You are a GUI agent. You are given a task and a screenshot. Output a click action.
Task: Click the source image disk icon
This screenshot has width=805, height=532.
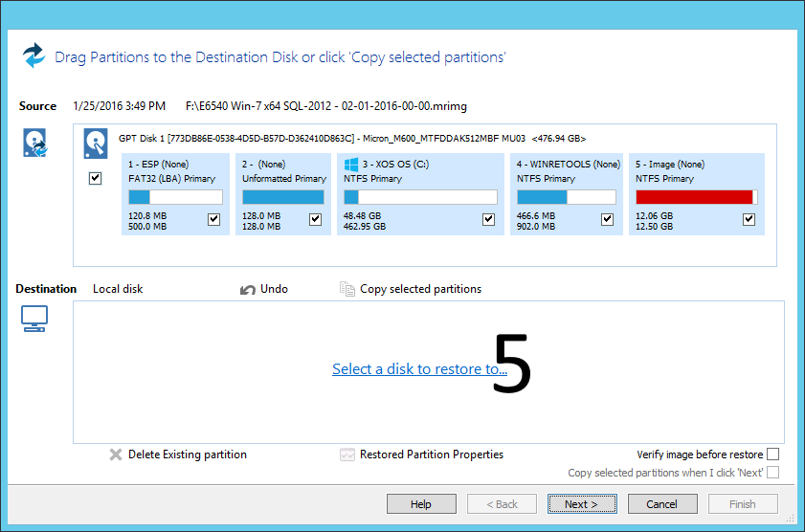tap(34, 143)
